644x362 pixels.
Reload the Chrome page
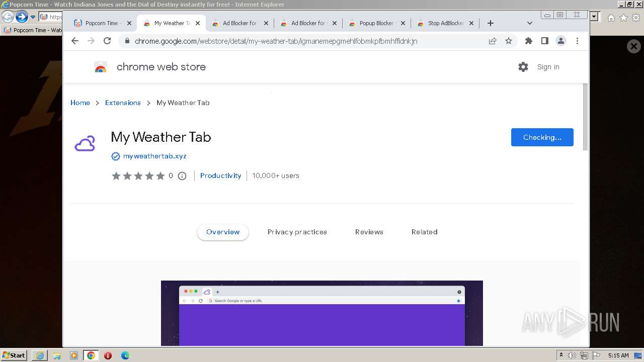coord(107,41)
